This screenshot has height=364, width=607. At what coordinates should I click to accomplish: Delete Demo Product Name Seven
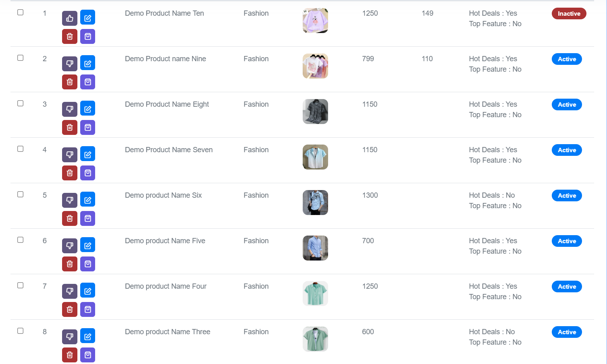[x=70, y=173]
